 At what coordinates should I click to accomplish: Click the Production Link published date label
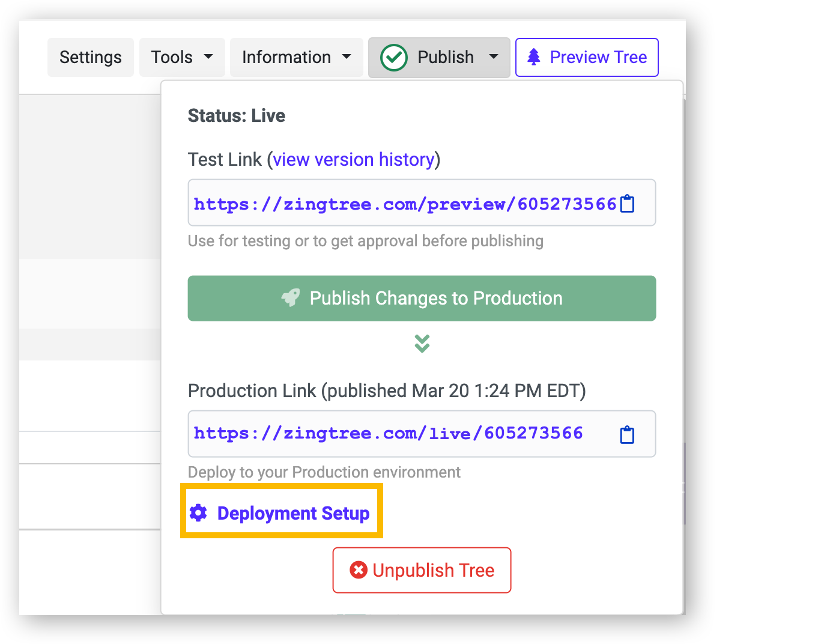click(x=387, y=390)
